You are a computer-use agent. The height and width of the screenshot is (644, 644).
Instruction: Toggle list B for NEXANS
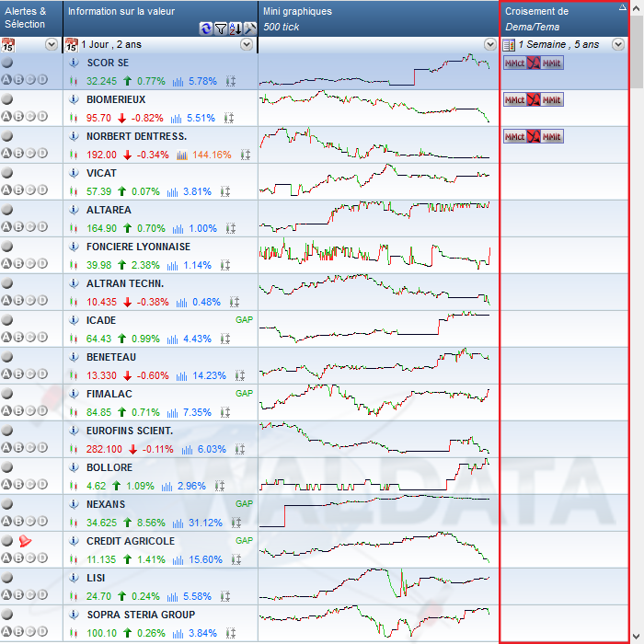[x=18, y=522]
